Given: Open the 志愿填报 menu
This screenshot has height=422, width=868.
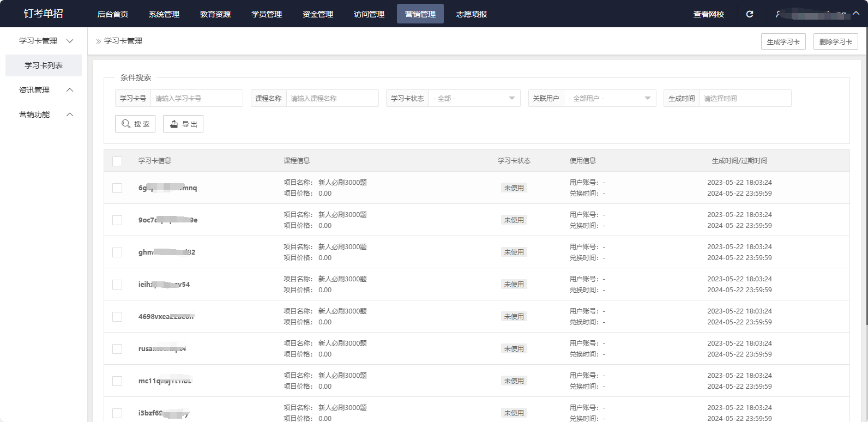Looking at the screenshot, I should pyautogui.click(x=472, y=14).
